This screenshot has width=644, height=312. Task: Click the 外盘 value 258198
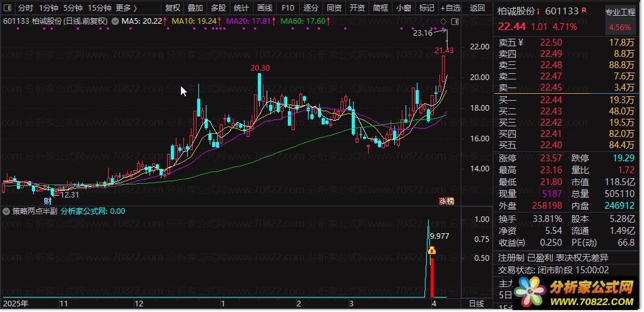(548, 206)
